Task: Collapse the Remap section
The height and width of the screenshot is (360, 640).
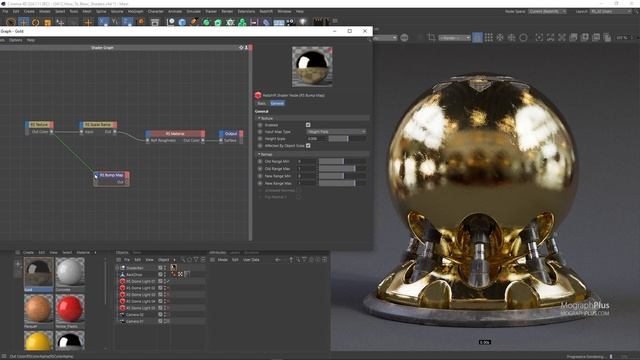Action: pyautogui.click(x=259, y=155)
